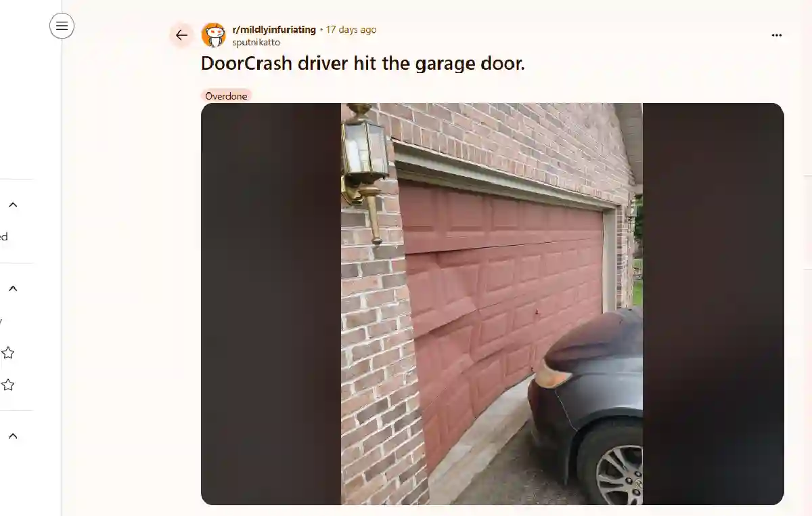Open the damaged garage door photo
Viewport: 812px width, 516px height.
click(x=492, y=304)
